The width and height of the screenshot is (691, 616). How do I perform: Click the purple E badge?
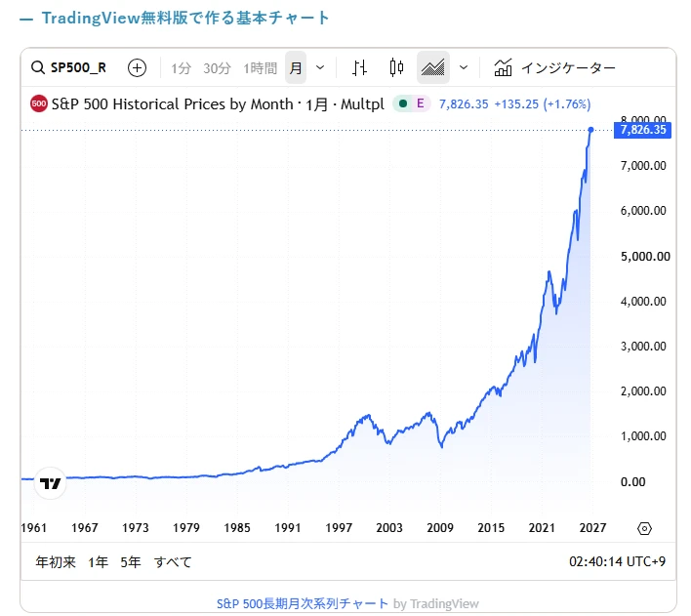tap(421, 104)
